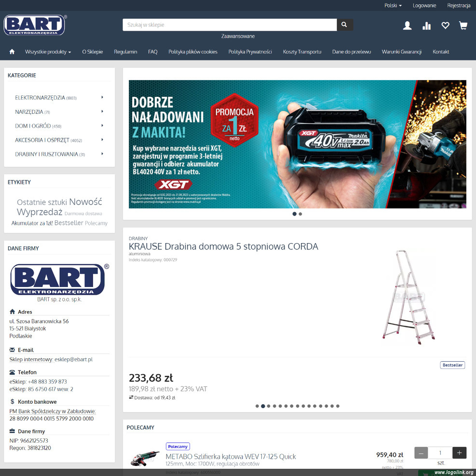The height and width of the screenshot is (476, 476).
Task: Open the wishlist heart icon
Action: click(445, 26)
